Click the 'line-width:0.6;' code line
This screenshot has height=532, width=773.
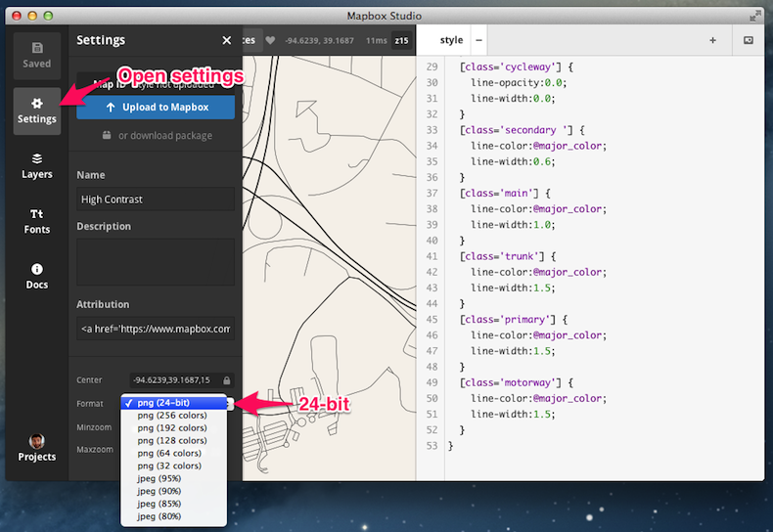[513, 161]
